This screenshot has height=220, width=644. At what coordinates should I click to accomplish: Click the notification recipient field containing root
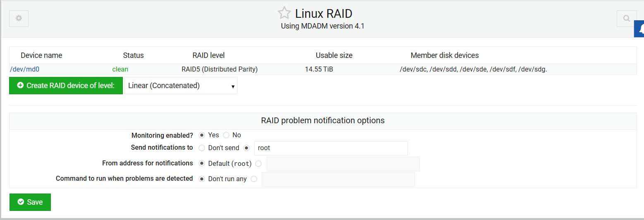331,148
